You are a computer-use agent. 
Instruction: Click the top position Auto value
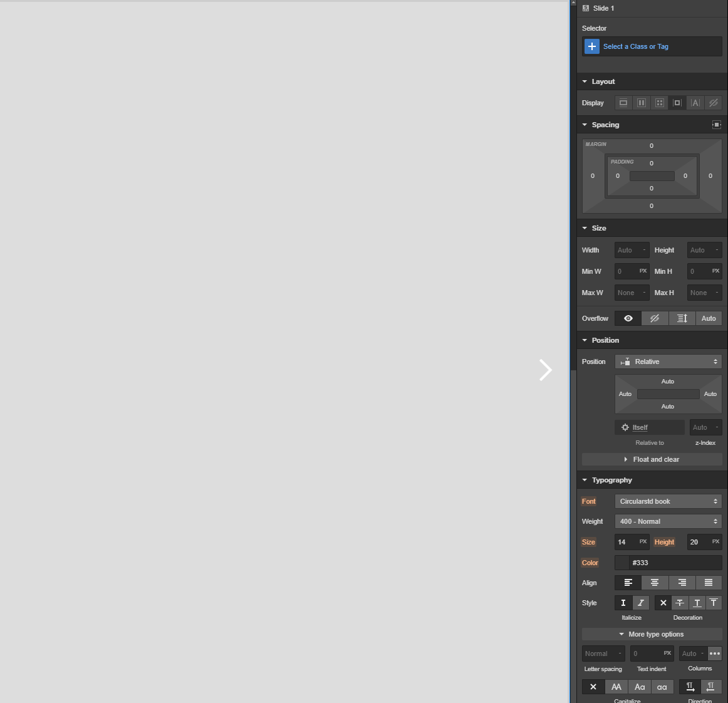(668, 381)
